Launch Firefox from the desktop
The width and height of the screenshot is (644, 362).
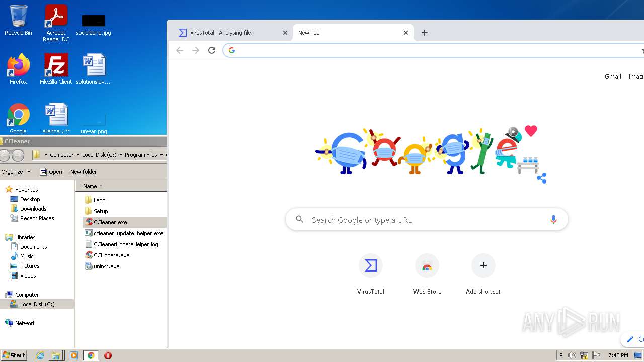click(18, 69)
